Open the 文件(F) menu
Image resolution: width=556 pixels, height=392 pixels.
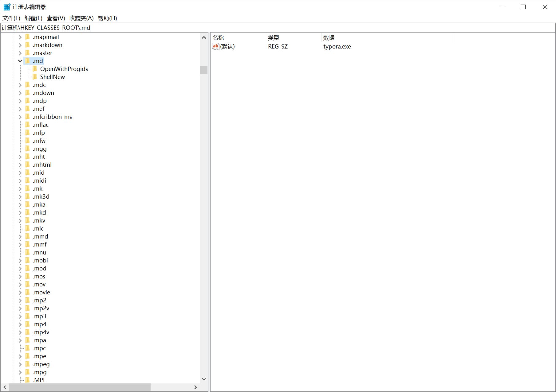pyautogui.click(x=11, y=18)
